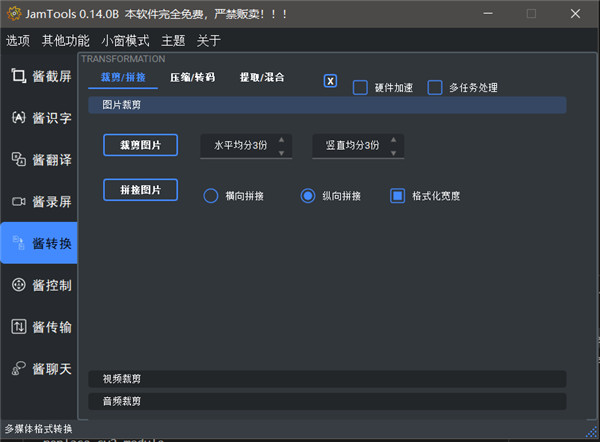
Task: Increase the 水平均分3份 stepper value
Action: click(x=282, y=140)
